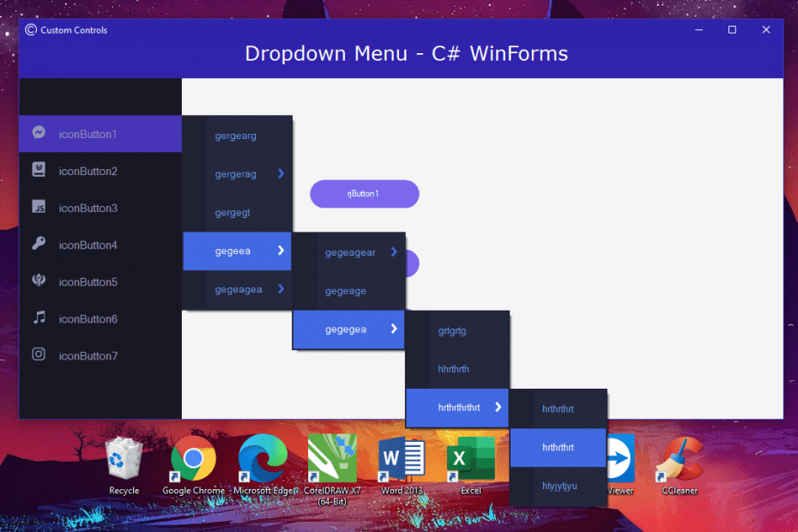Image resolution: width=798 pixels, height=532 pixels.
Task: Open the Recycle Bin on the desktop
Action: (123, 459)
